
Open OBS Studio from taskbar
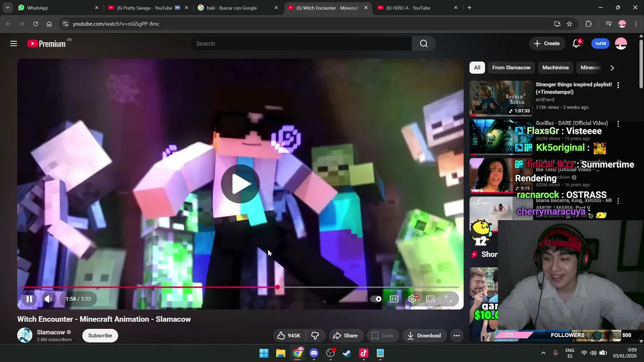[x=331, y=353]
